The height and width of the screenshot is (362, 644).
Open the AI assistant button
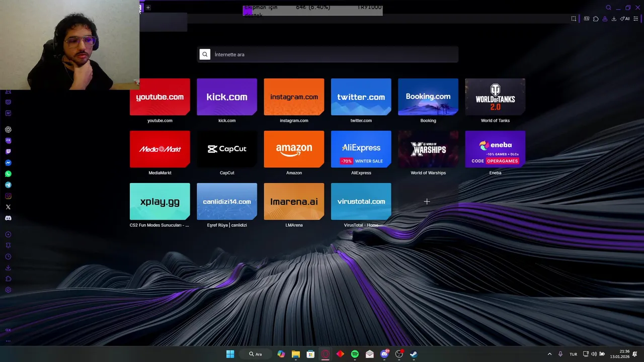point(625,19)
